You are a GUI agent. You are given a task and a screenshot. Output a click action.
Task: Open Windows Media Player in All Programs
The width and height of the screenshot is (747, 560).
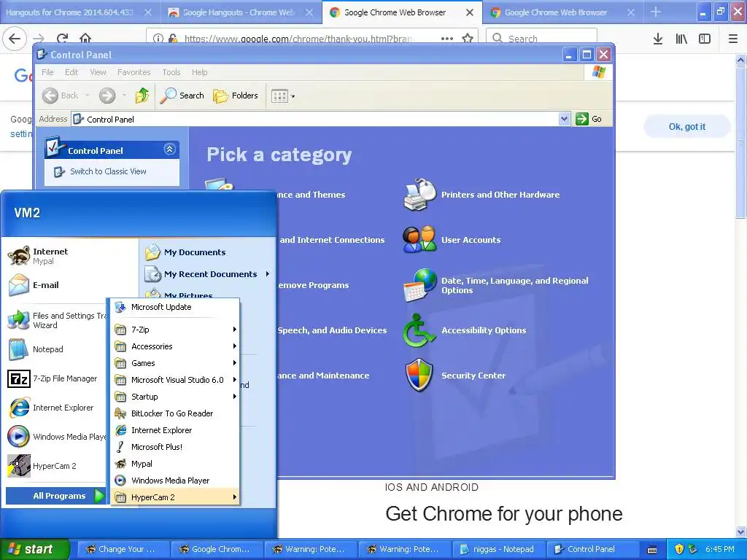(x=175, y=481)
